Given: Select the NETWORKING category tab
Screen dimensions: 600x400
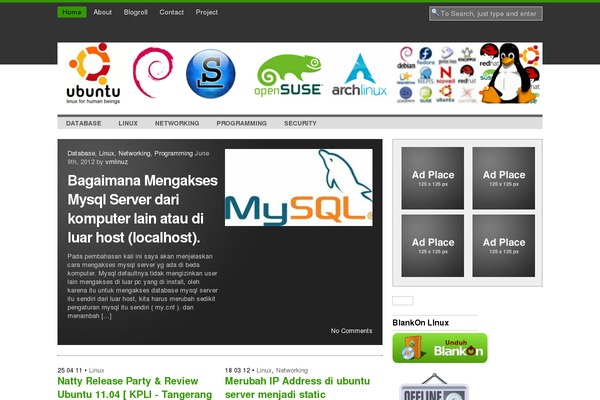Looking at the screenshot, I should click(177, 123).
